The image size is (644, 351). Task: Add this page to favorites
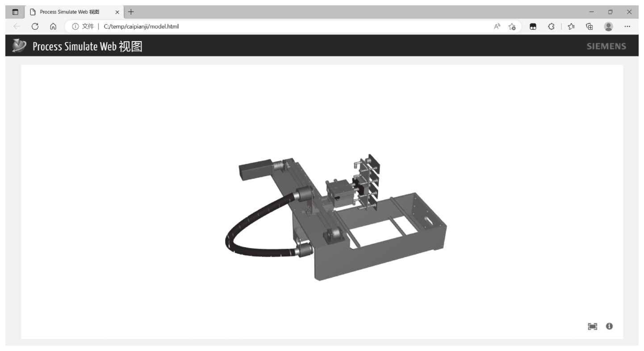513,26
